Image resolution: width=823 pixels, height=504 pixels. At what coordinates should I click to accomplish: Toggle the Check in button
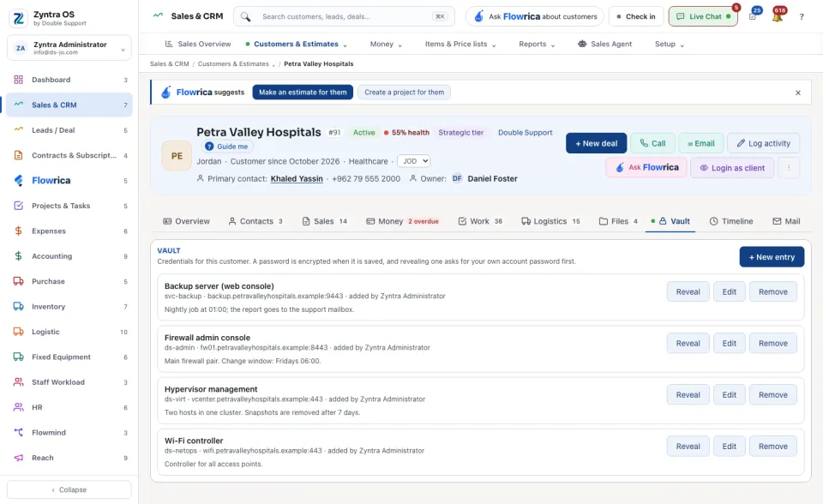click(x=636, y=17)
